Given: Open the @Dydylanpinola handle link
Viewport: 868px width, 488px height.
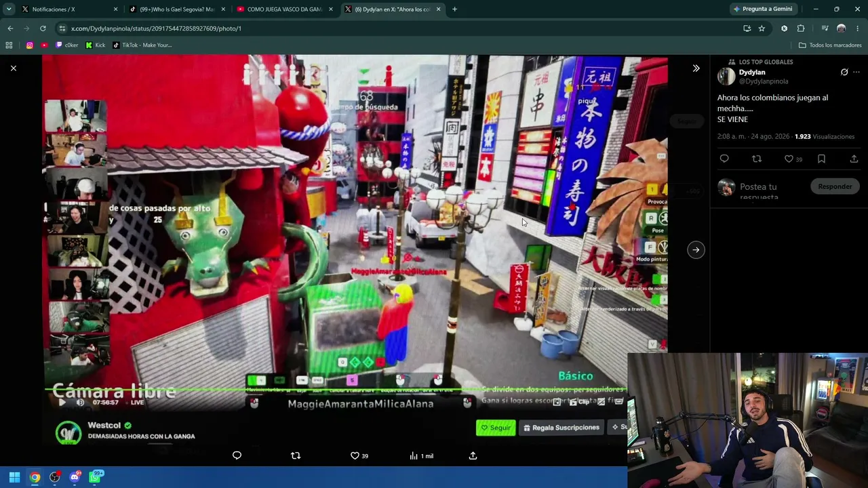Looking at the screenshot, I should [764, 81].
